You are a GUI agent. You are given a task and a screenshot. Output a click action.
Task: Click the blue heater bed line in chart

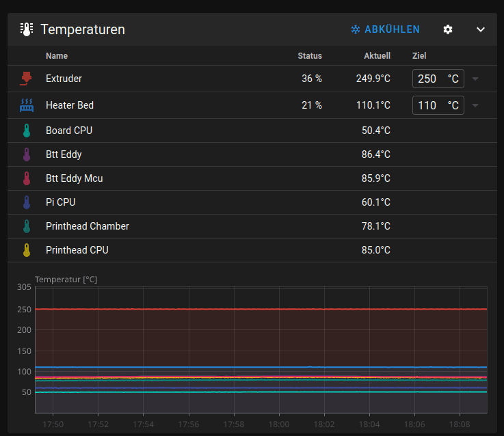[261, 367]
